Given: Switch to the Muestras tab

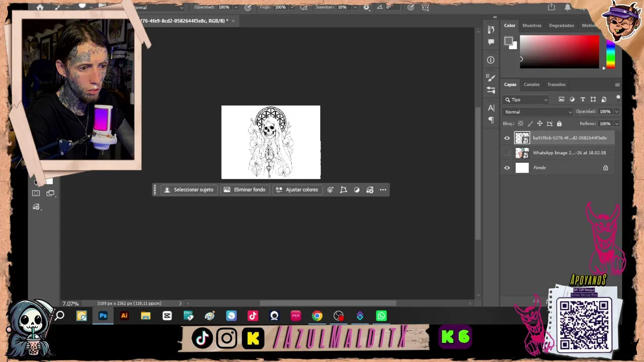Looking at the screenshot, I should [x=532, y=26].
